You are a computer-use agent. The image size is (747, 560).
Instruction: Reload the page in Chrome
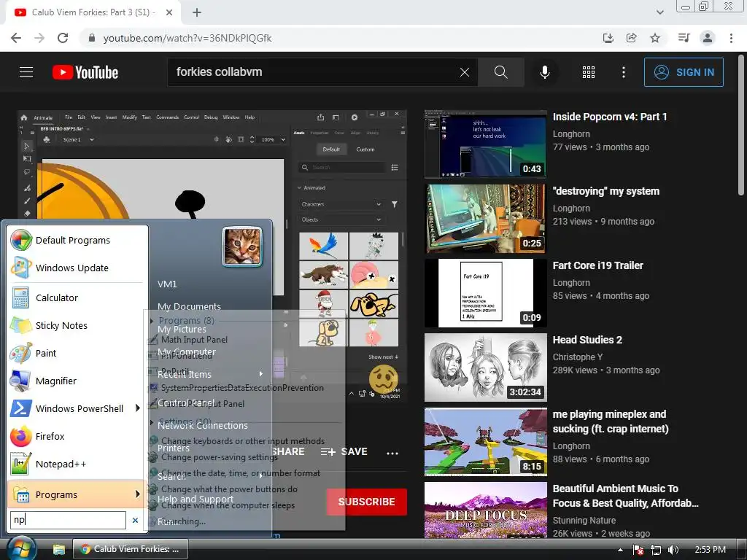pos(63,38)
